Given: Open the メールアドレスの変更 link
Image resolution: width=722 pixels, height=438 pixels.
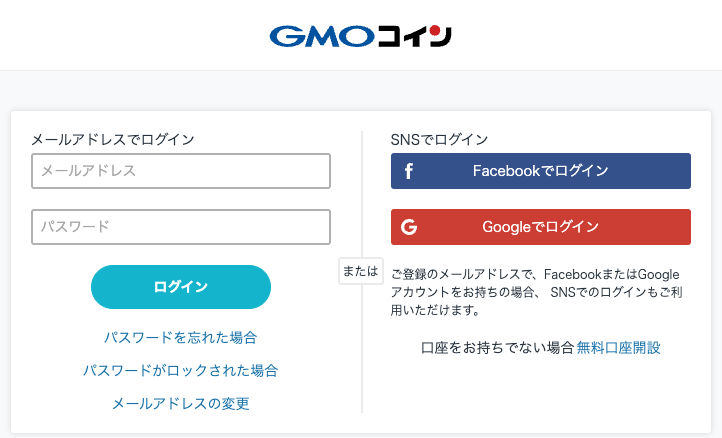Looking at the screenshot, I should click(x=180, y=403).
